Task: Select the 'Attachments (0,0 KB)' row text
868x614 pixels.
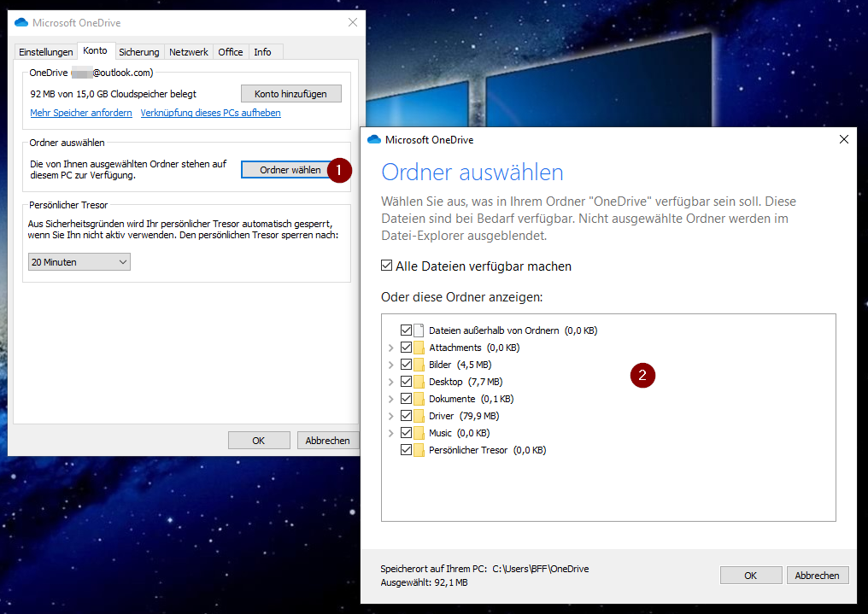Action: click(x=474, y=348)
